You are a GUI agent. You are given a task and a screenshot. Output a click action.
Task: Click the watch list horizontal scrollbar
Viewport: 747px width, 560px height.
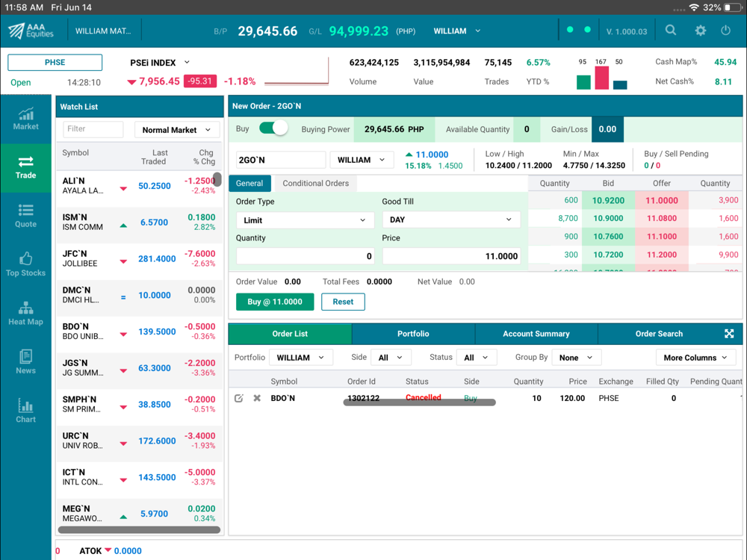(139, 529)
